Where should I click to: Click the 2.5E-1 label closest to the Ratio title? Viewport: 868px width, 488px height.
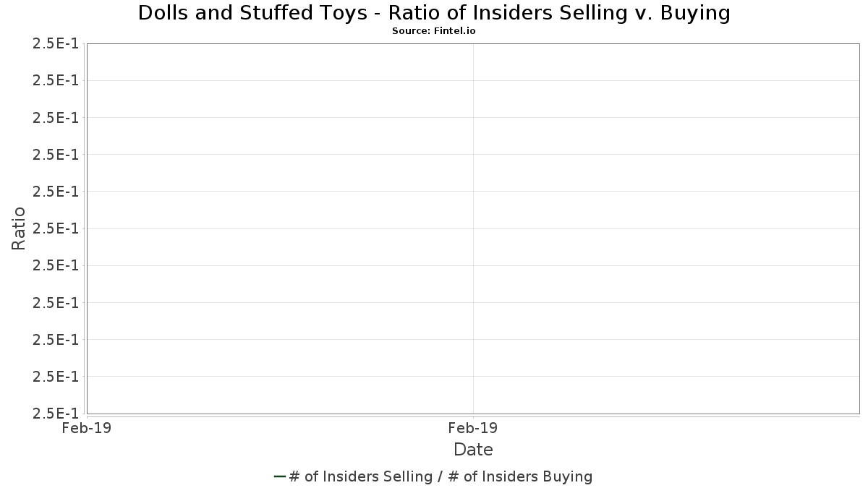pos(56,228)
